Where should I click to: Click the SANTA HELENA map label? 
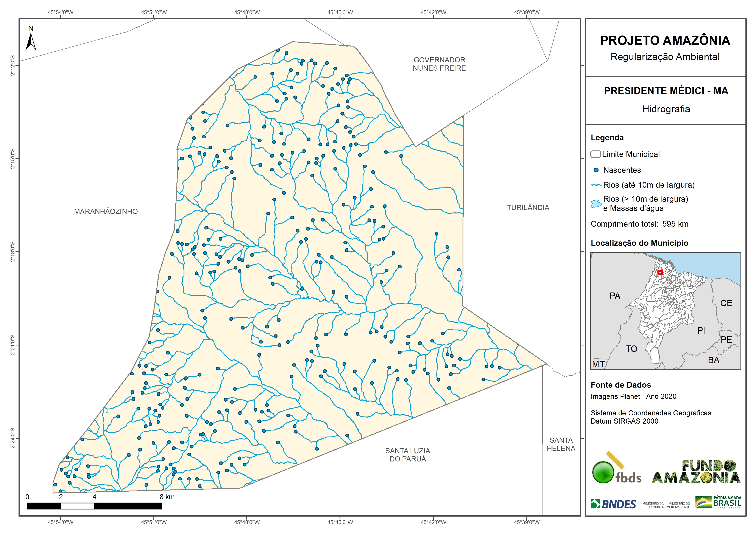(x=561, y=444)
